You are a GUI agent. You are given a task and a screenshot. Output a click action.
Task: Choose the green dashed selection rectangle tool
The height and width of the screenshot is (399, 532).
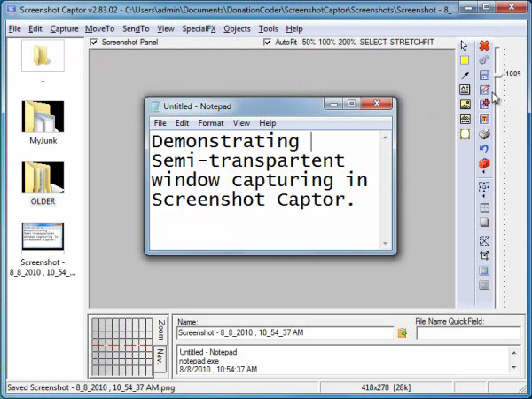click(465, 134)
